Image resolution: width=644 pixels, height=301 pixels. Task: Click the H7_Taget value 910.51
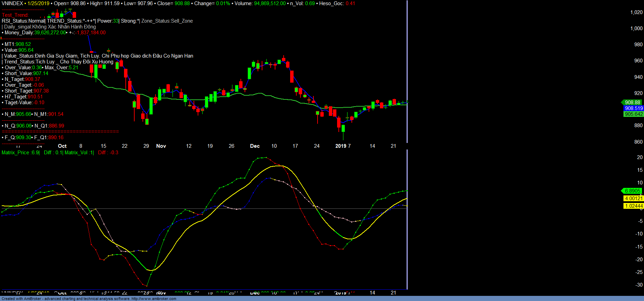tap(35, 97)
